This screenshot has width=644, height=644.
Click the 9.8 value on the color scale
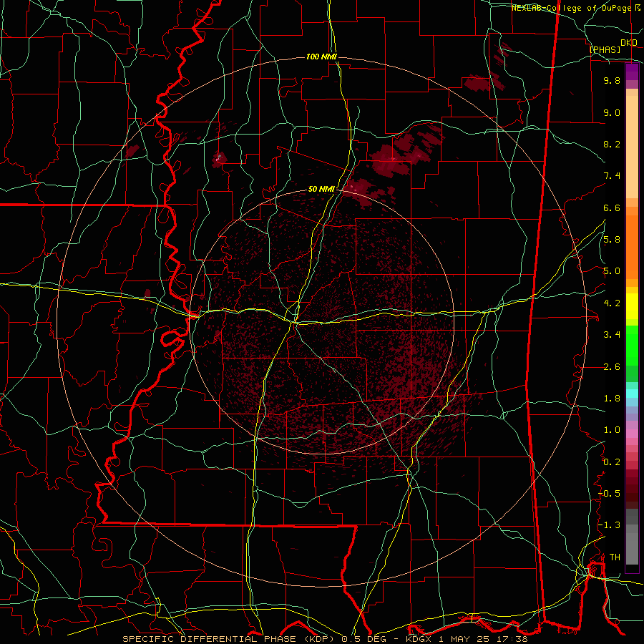coord(612,80)
